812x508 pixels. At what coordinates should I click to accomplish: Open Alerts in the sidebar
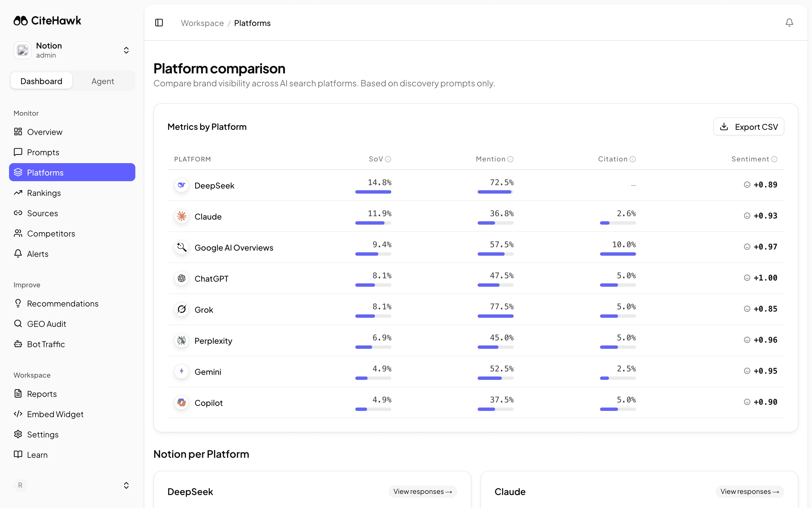click(x=72, y=254)
